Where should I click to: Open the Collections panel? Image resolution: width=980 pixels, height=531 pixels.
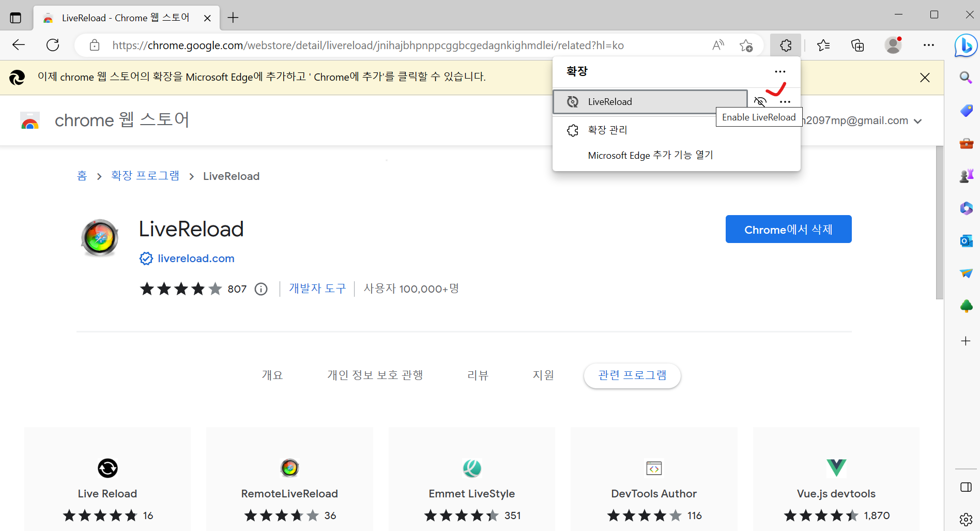click(857, 45)
